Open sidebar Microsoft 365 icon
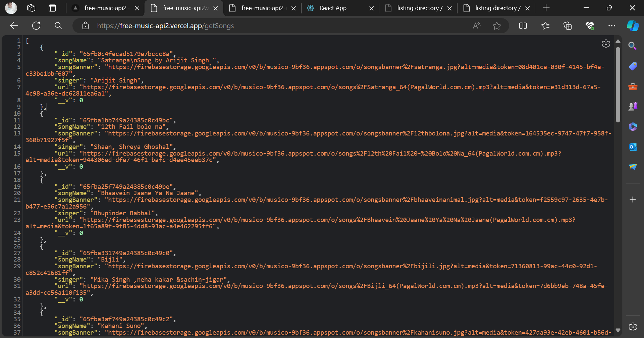The width and height of the screenshot is (644, 338). point(633,127)
